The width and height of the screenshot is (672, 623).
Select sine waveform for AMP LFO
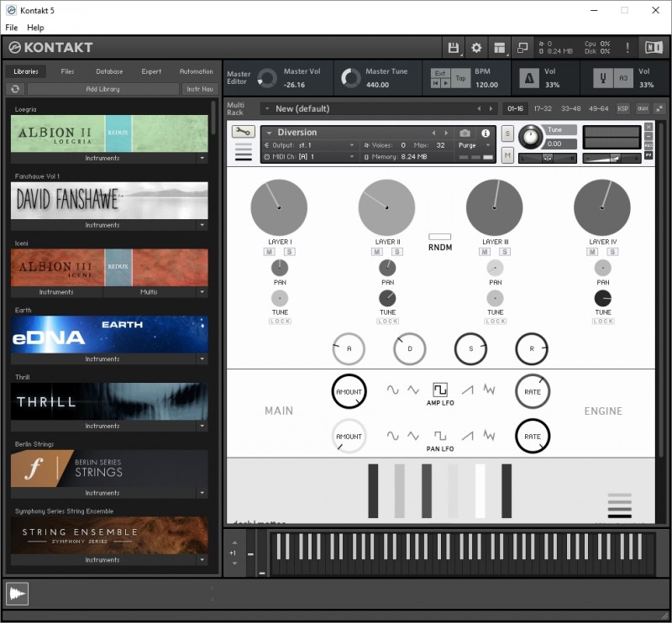392,390
